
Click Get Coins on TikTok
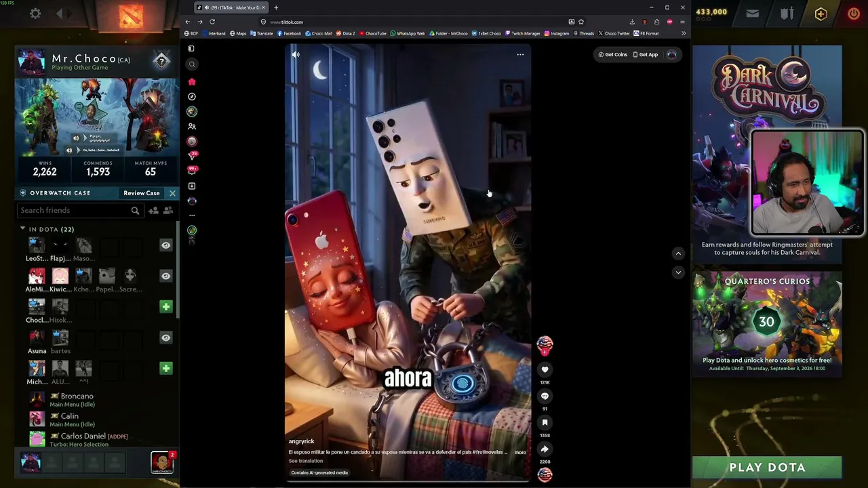[x=613, y=54]
